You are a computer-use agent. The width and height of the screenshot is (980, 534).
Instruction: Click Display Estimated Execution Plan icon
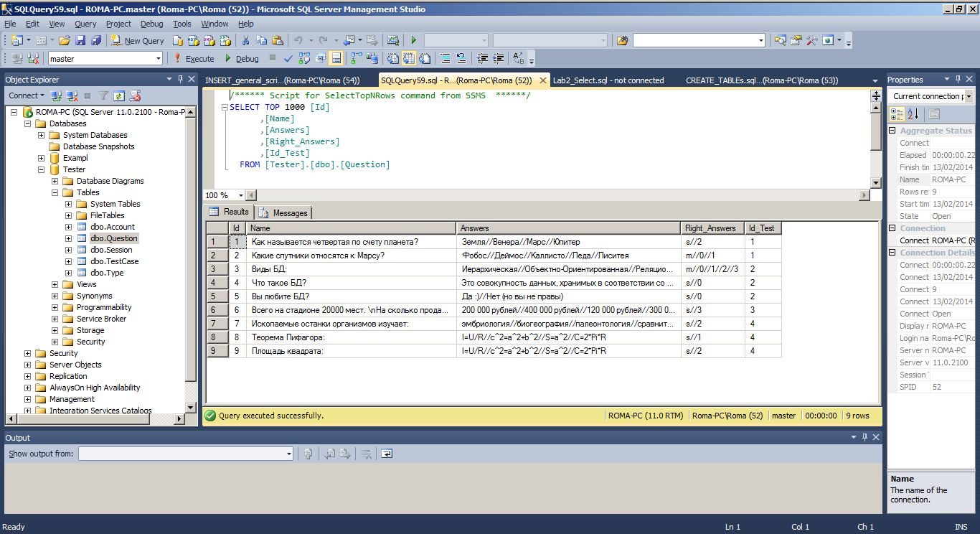click(304, 58)
